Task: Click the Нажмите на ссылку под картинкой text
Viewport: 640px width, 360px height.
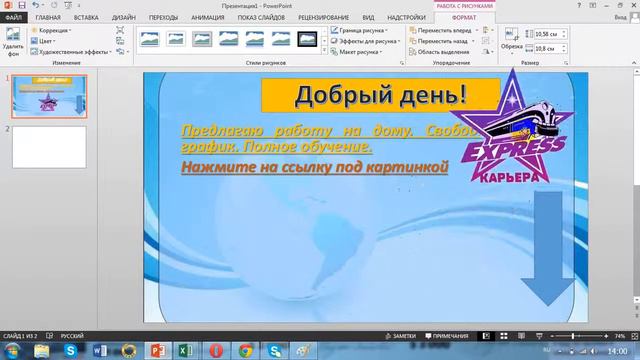Action: click(x=315, y=167)
